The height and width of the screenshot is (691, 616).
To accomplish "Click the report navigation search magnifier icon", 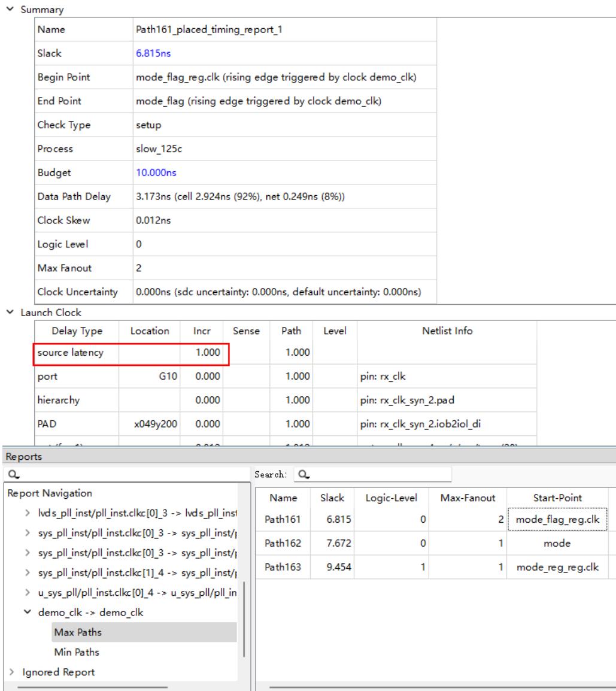I will tap(14, 475).
